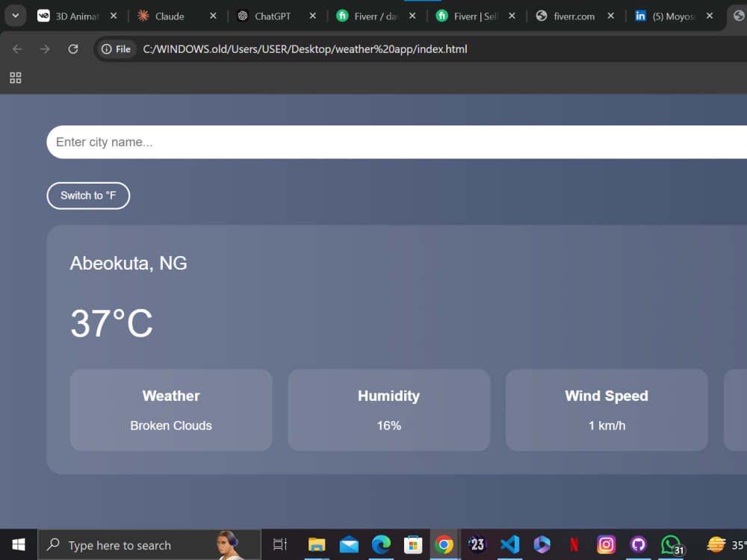Open Task View in the taskbar

[279, 544]
